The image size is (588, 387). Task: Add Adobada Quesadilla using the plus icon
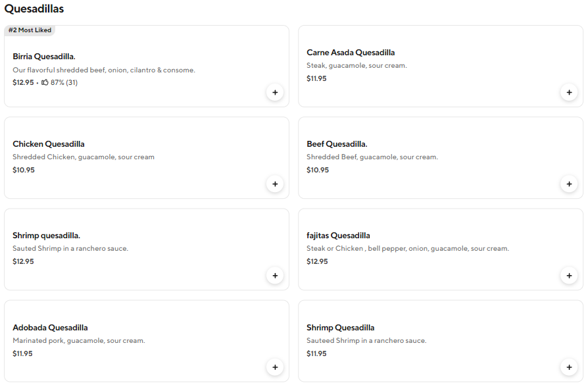coord(275,367)
